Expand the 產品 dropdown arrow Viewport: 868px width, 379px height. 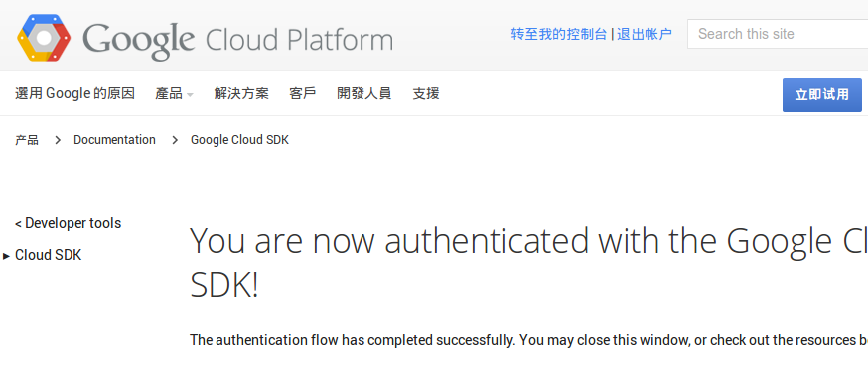point(190,95)
